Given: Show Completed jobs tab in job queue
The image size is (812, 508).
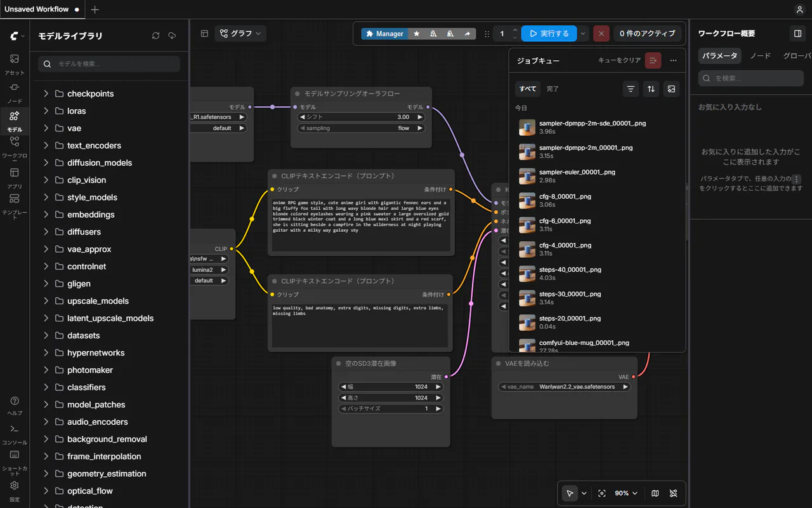Looking at the screenshot, I should (553, 89).
